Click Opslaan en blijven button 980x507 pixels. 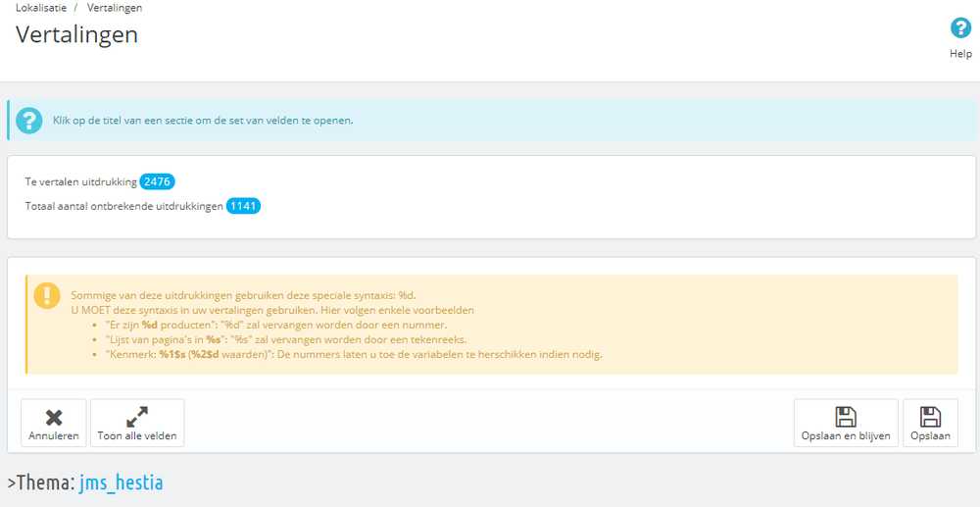(x=846, y=423)
